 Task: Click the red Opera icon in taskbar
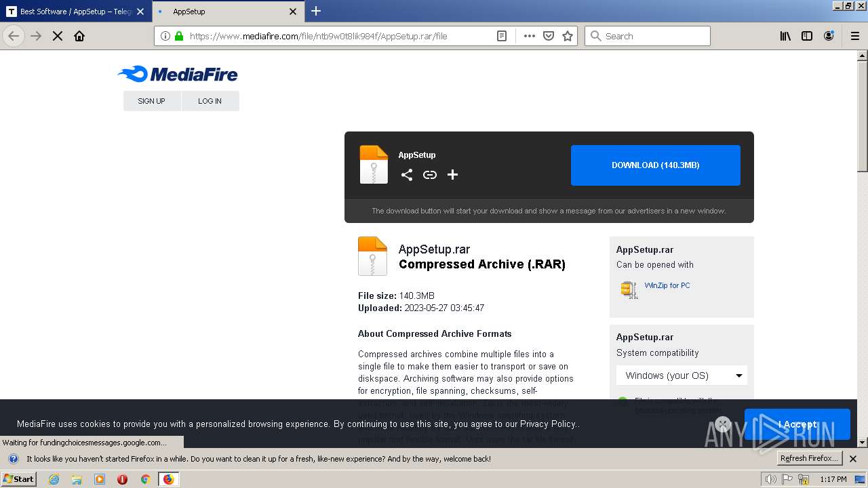coord(122,479)
